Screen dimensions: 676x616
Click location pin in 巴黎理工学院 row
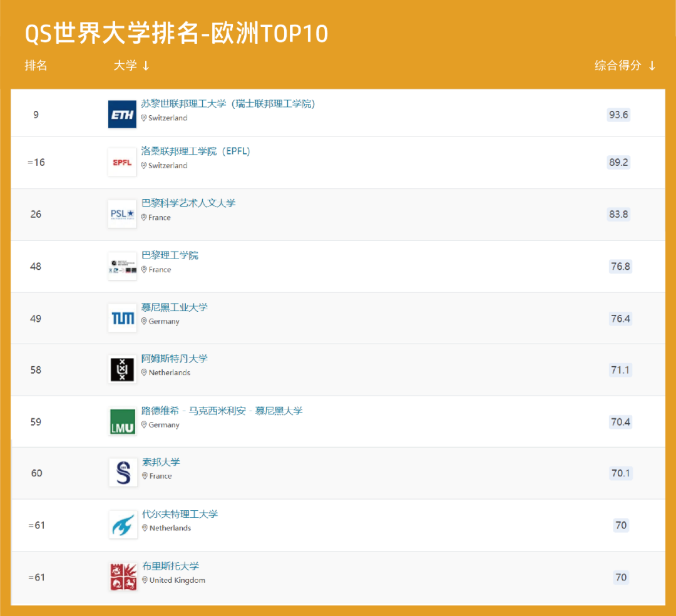(x=144, y=269)
